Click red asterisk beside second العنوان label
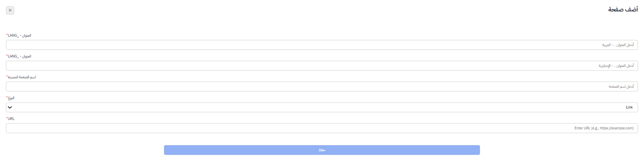Image resolution: width=644 pixels, height=167 pixels. point(7,56)
